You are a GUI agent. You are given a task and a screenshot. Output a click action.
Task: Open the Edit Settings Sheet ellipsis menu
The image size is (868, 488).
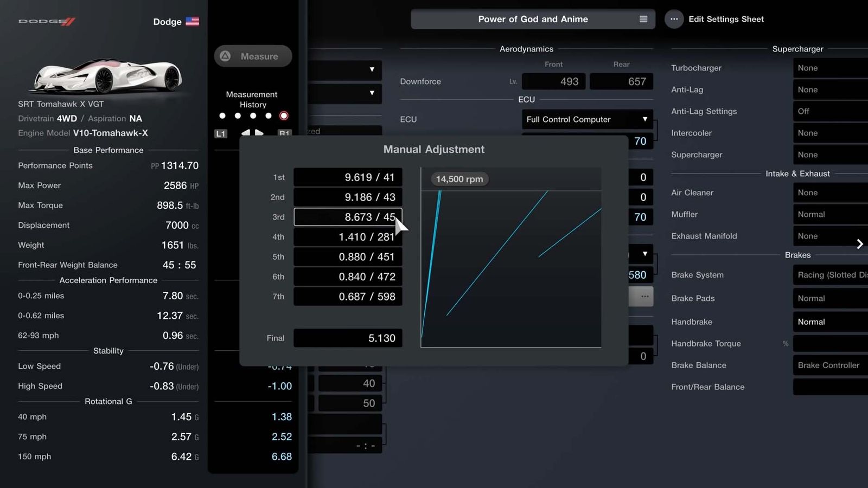point(674,19)
